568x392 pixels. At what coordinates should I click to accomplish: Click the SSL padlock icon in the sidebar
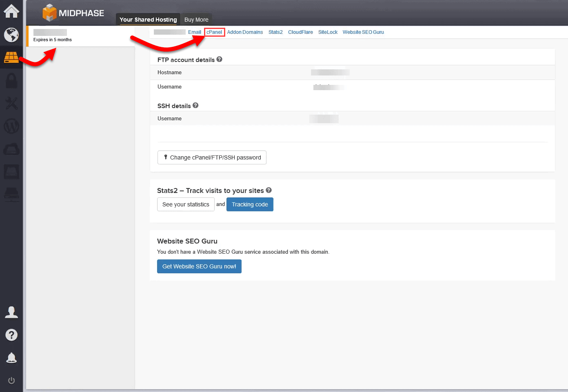point(11,80)
